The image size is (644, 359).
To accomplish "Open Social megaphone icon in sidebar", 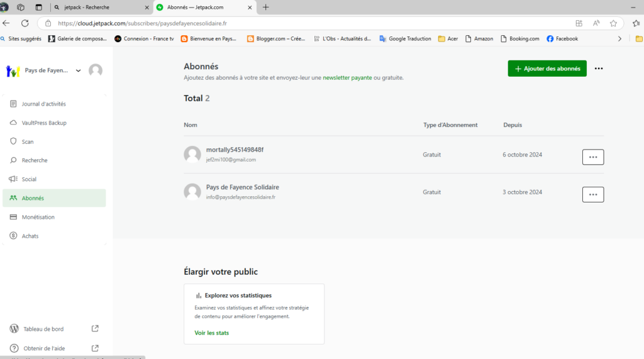I will [x=13, y=179].
